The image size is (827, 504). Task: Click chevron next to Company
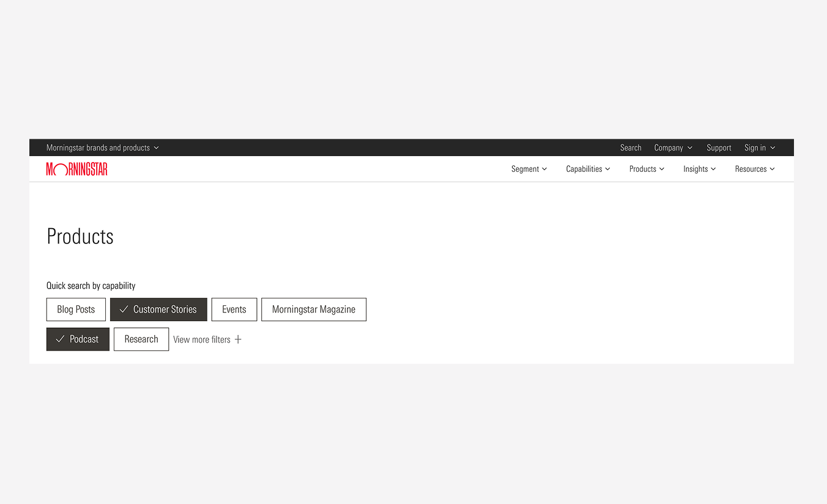(690, 148)
